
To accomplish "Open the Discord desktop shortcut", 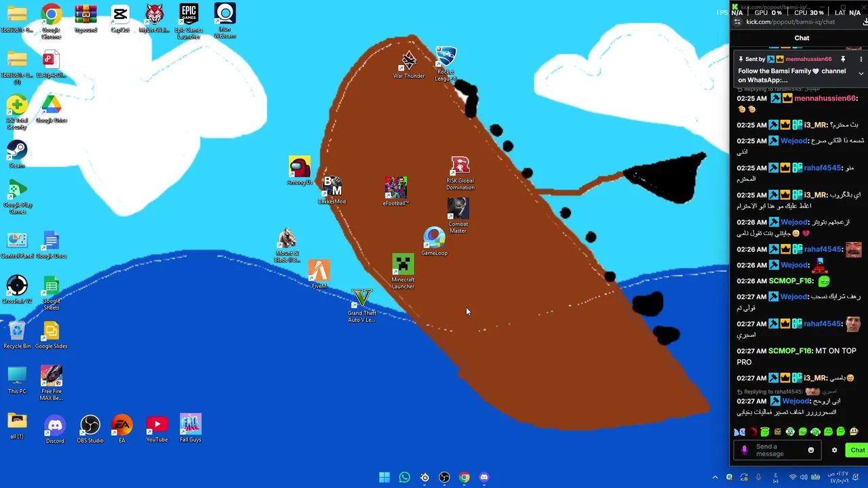I will click(55, 430).
